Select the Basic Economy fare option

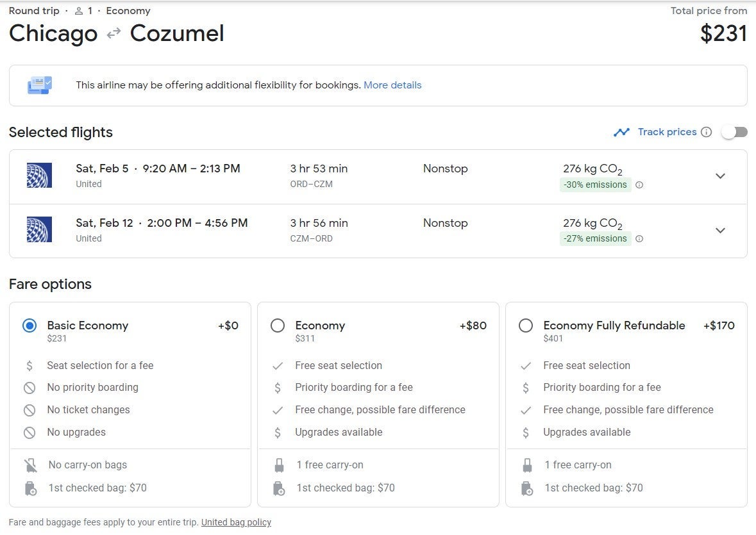point(29,325)
